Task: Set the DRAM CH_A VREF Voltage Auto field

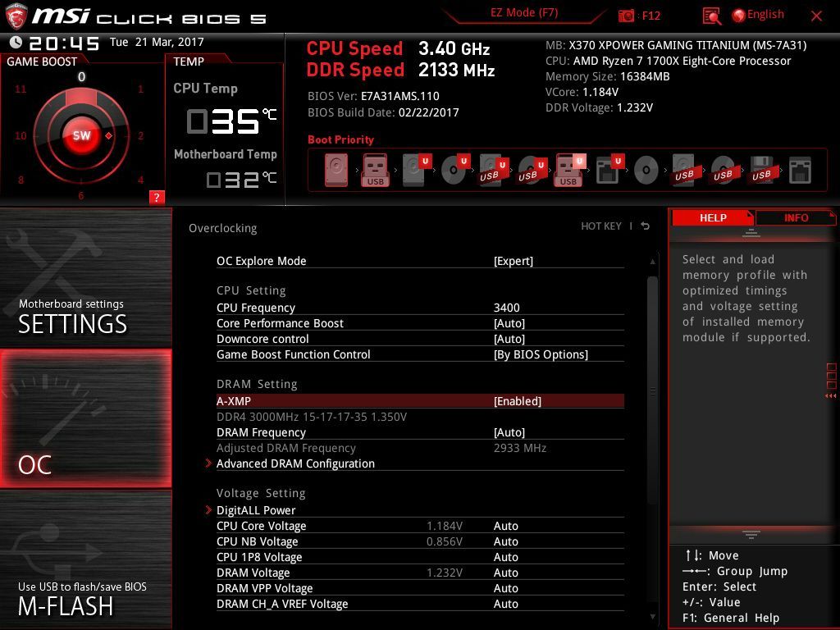Action: point(505,603)
